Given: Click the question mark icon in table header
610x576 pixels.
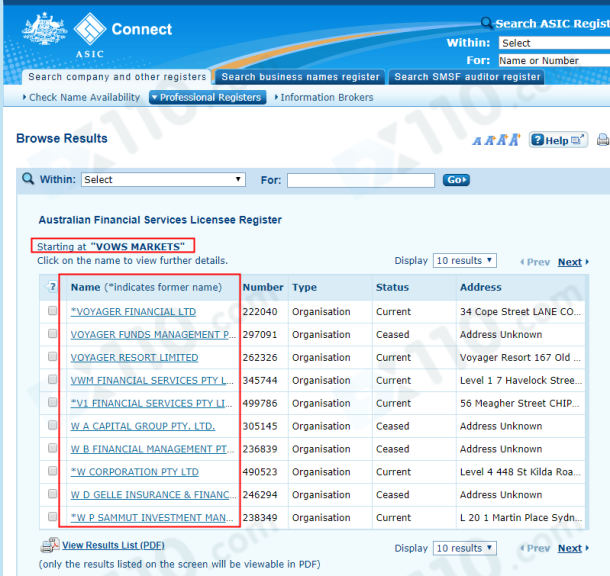Looking at the screenshot, I should (x=52, y=287).
